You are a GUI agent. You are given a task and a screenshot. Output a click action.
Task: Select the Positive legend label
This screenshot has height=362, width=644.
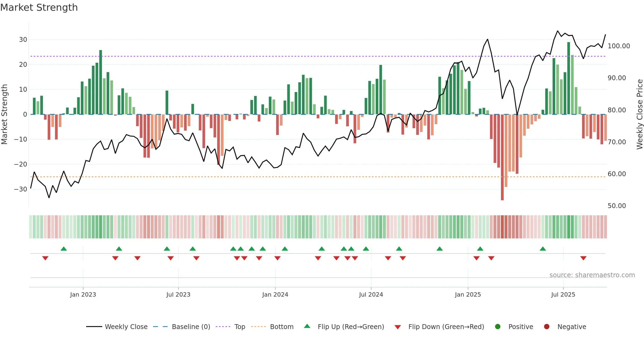521,327
